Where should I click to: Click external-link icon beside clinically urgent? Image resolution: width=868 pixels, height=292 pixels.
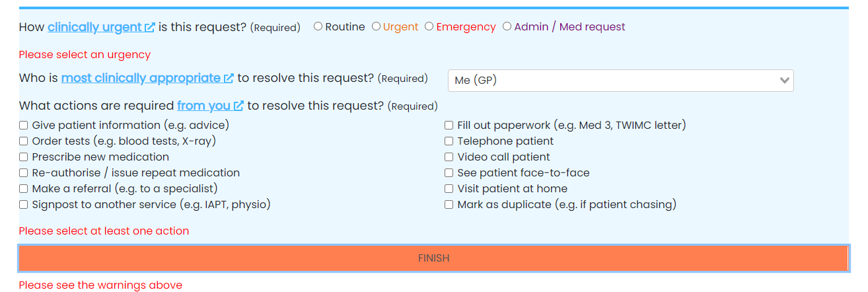(150, 28)
